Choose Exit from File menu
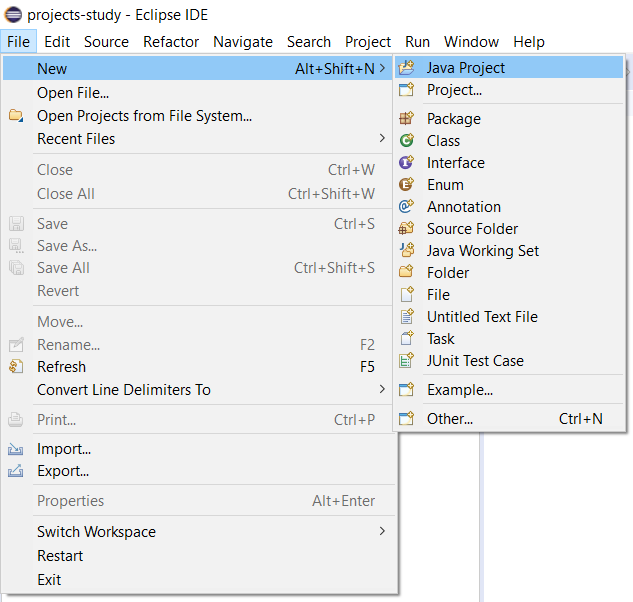The image size is (633, 602). click(x=198, y=579)
